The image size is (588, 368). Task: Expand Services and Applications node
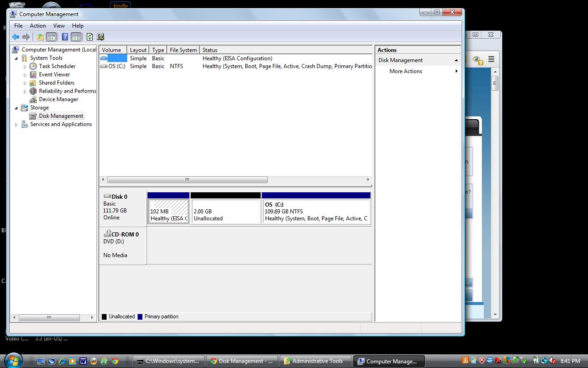[x=17, y=125]
